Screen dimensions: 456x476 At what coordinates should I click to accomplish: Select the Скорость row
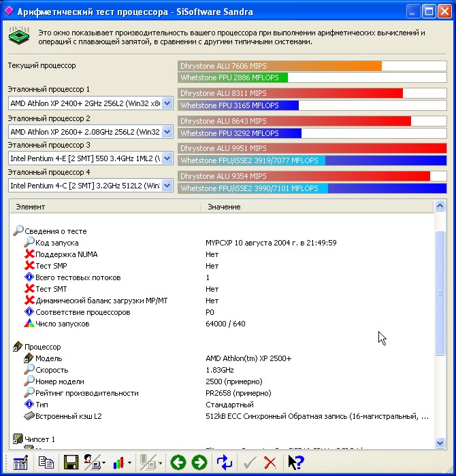(222, 369)
